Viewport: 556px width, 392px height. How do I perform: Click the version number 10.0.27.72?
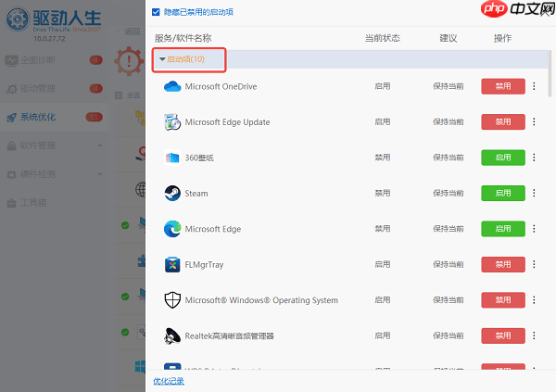pos(49,39)
